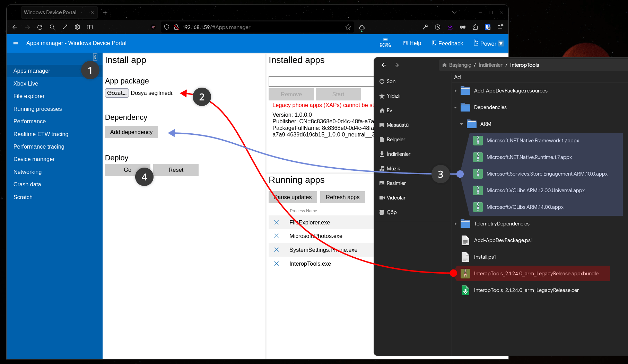Kill SystemSettings.Phone.exe with its X icon
The image size is (628, 364).
point(277,250)
